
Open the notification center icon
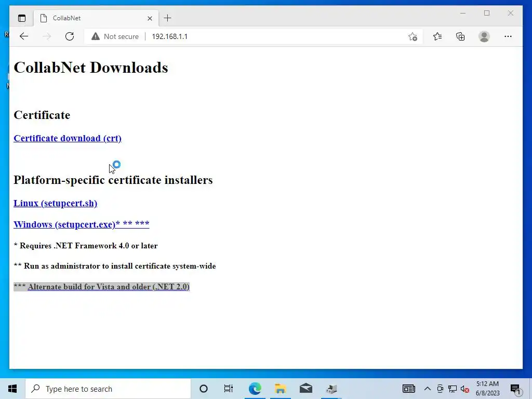tap(515, 389)
